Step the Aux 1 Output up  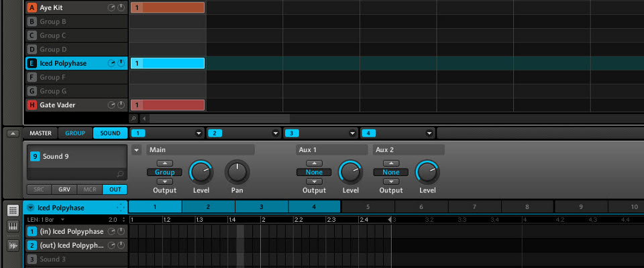point(314,163)
